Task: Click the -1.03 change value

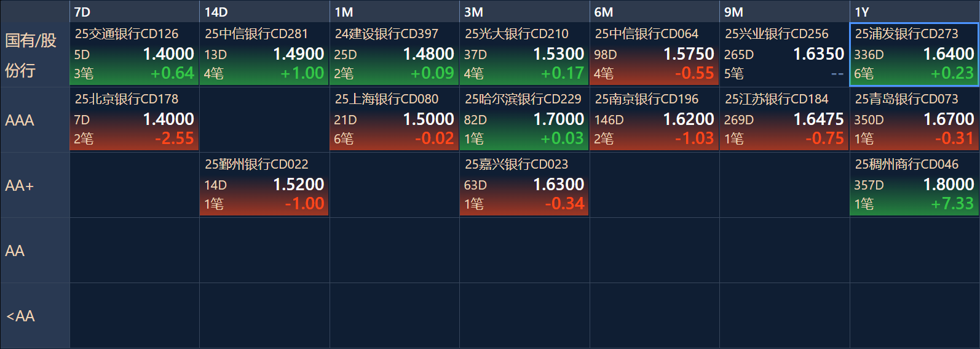Action: coord(695,138)
